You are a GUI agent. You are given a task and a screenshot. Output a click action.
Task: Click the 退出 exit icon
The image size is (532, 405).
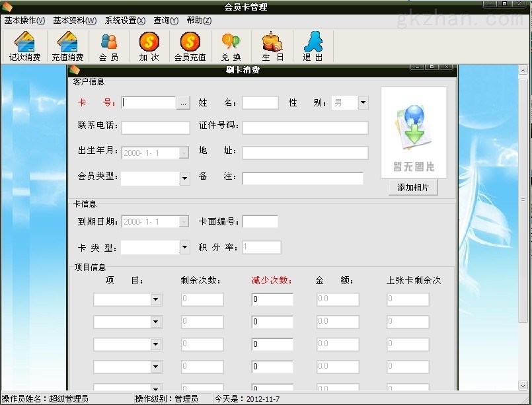tap(313, 46)
